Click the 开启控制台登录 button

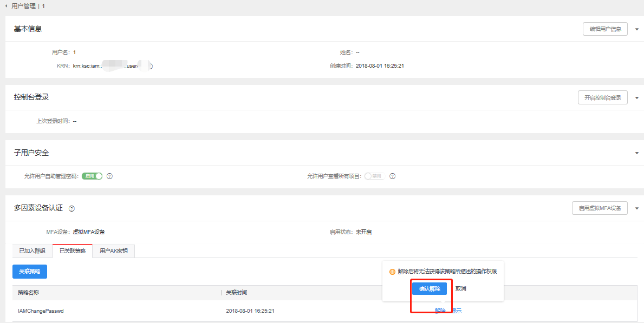[x=602, y=98]
